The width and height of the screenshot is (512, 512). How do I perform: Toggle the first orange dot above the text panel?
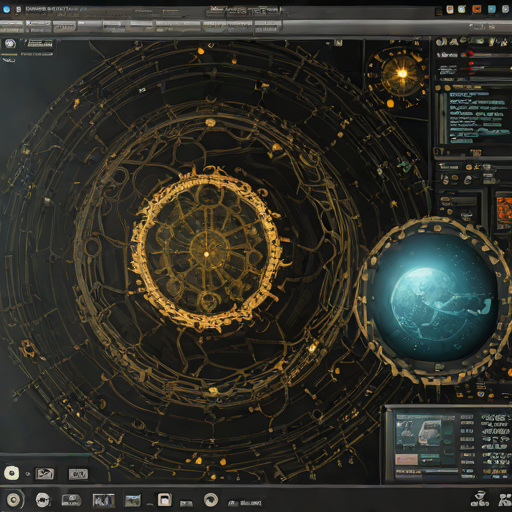[438, 88]
